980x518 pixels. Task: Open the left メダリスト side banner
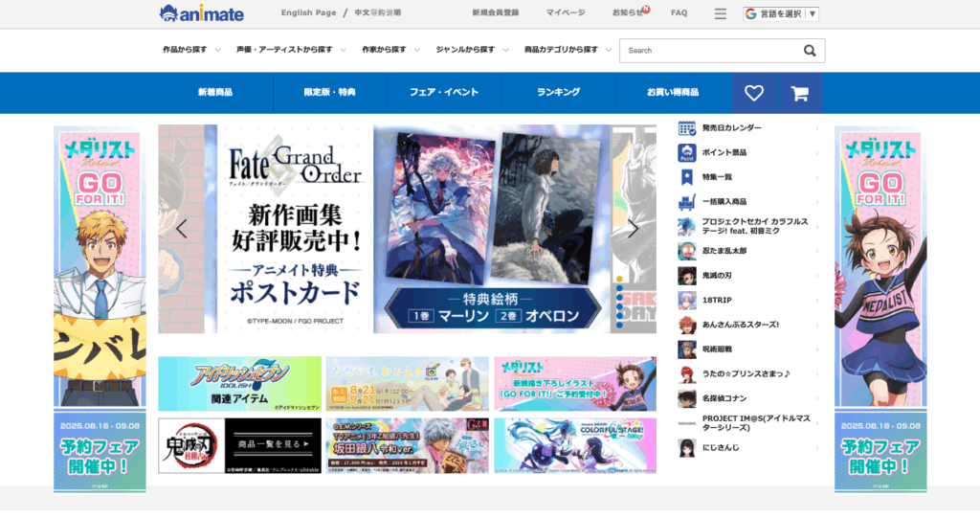[x=100, y=309]
